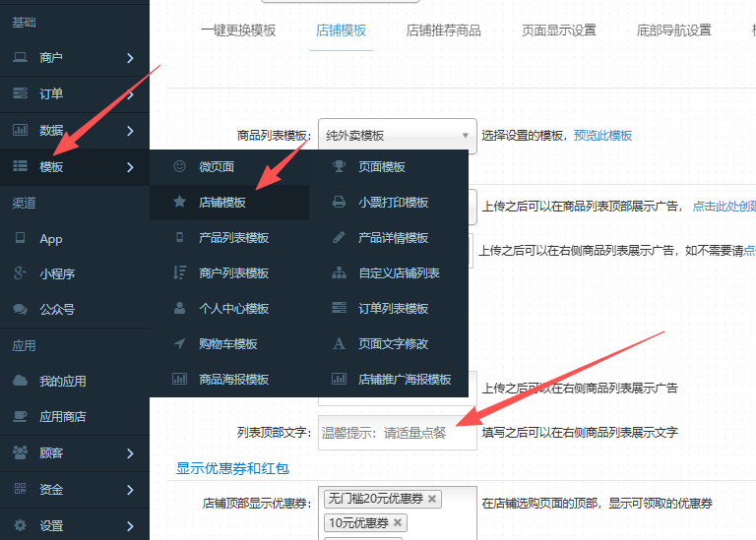
Task: Remove the 10元优惠券 tag
Action: pyautogui.click(x=398, y=523)
